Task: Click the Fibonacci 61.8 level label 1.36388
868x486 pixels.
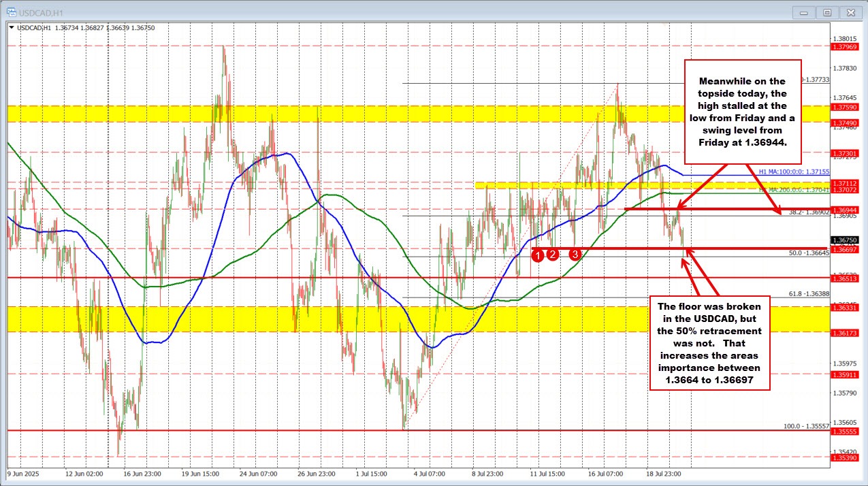Action: click(809, 293)
